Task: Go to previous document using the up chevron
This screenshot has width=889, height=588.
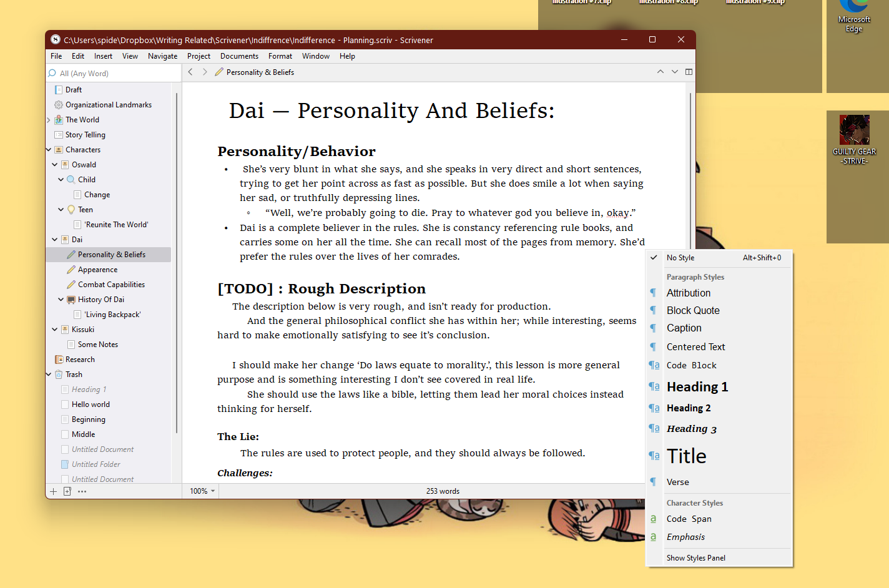Action: point(660,72)
